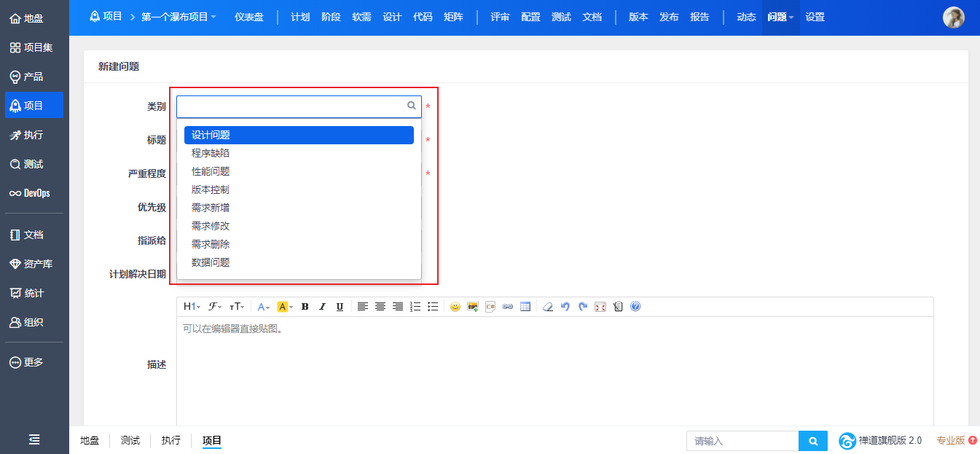Select 版本控制 category option

tap(299, 189)
